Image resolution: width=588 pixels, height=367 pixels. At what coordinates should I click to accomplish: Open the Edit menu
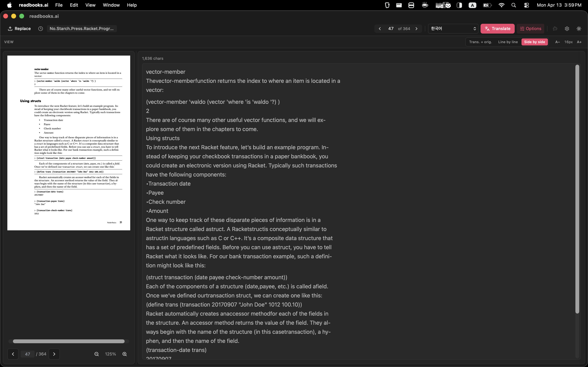pyautogui.click(x=74, y=5)
